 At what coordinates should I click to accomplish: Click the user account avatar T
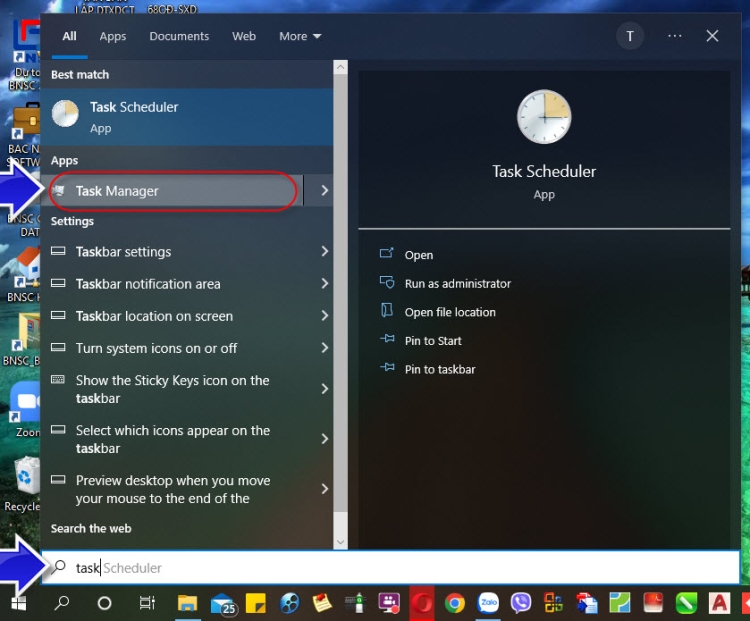(630, 36)
